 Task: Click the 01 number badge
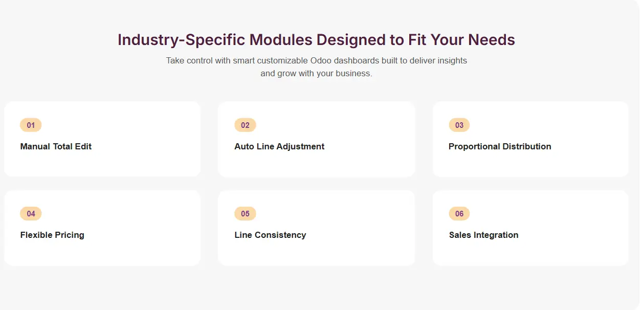click(31, 125)
